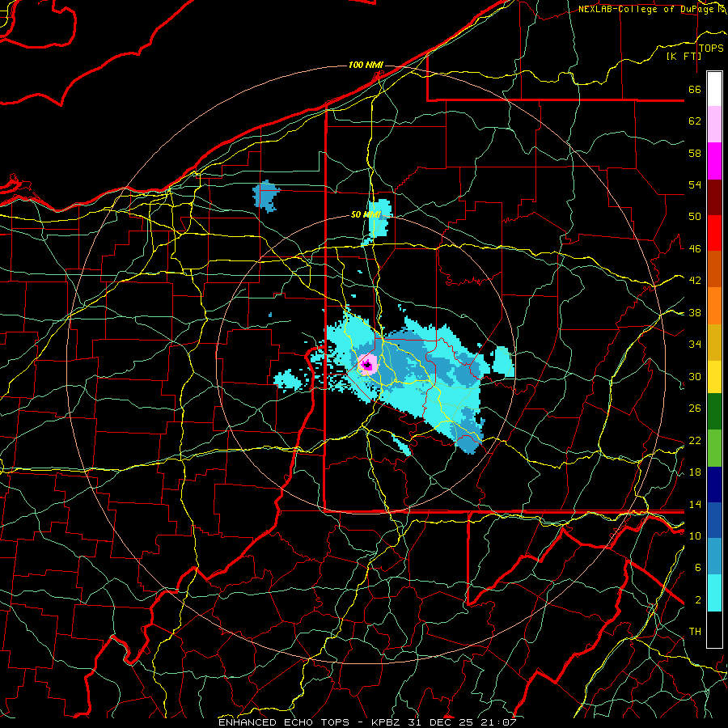Click the TOPS legend title
The height and width of the screenshot is (728, 728).
click(x=711, y=49)
